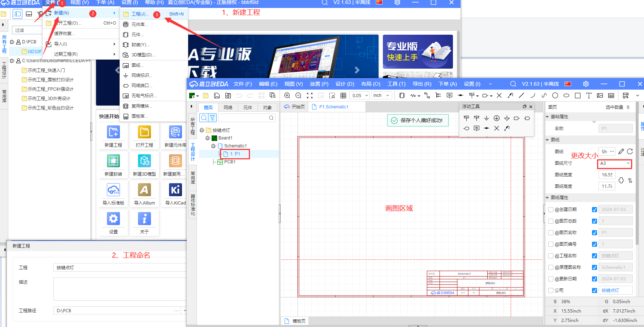Viewport: 644px width, 327px height.
Task: Select the Net Label tool in toolbar
Action: click(449, 95)
